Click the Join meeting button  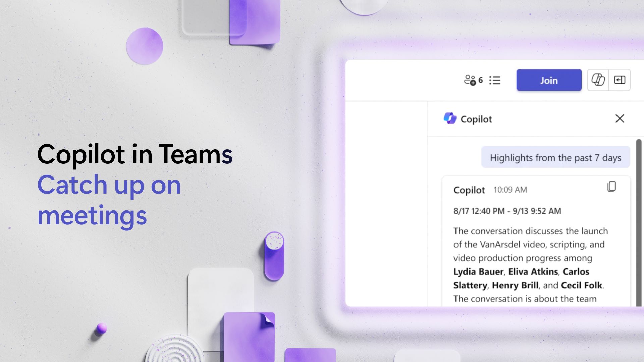pos(549,80)
